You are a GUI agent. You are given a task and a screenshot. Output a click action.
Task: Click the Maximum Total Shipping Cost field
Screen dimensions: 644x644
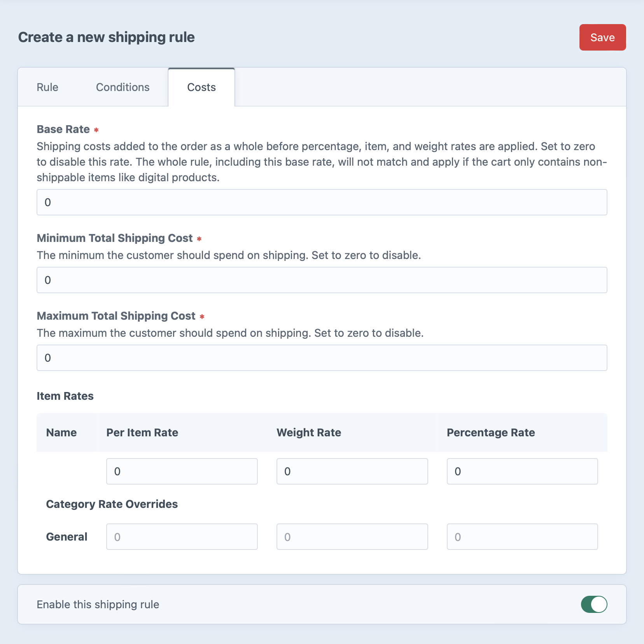coord(322,357)
